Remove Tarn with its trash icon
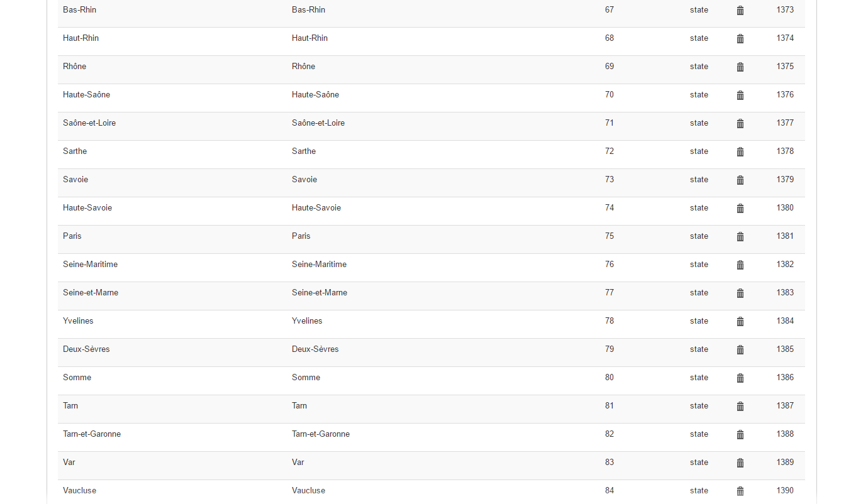Screen dimensions: 851x504 pos(740,407)
